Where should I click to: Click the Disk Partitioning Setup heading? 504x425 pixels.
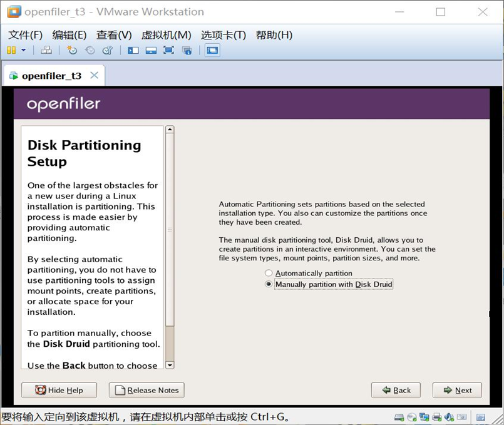coord(85,153)
